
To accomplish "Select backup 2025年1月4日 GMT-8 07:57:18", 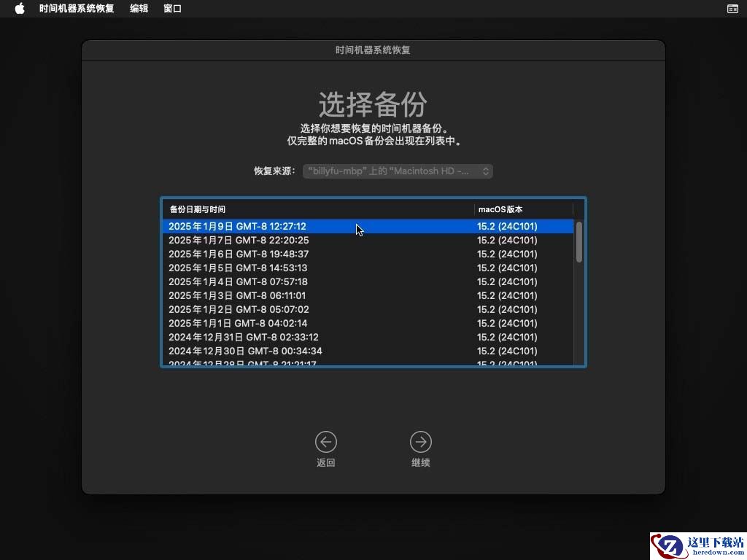I will pyautogui.click(x=368, y=281).
